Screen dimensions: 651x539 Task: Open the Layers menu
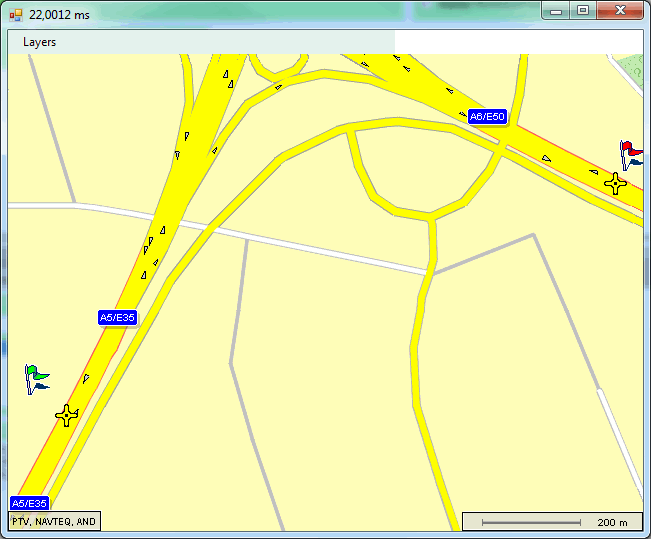40,42
